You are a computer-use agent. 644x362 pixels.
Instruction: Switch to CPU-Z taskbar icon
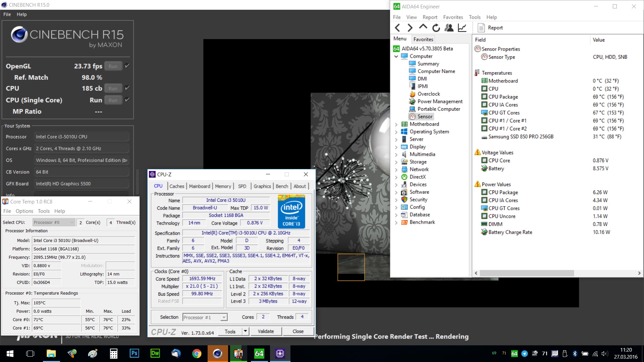[280, 354]
